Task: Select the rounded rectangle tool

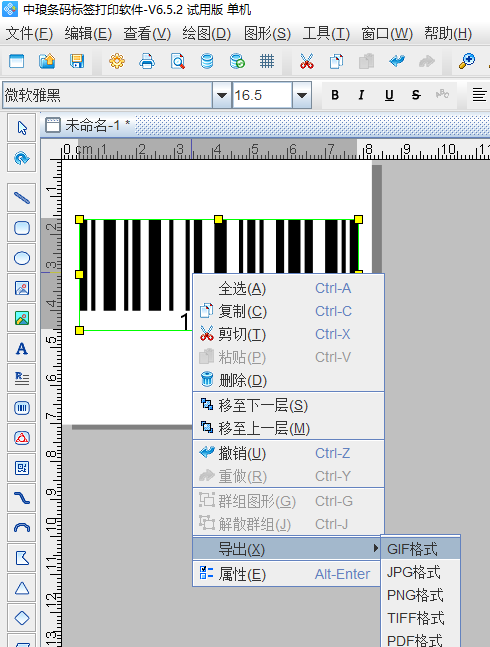Action: (x=22, y=228)
